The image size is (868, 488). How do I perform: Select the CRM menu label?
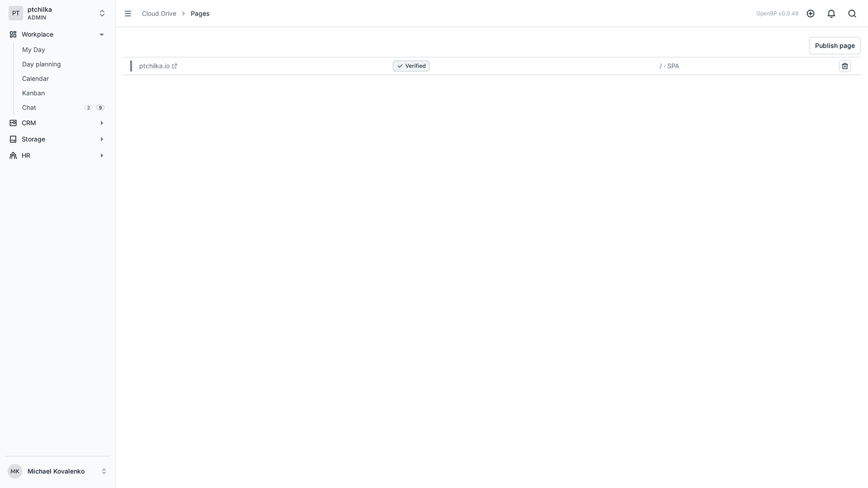[x=29, y=123]
